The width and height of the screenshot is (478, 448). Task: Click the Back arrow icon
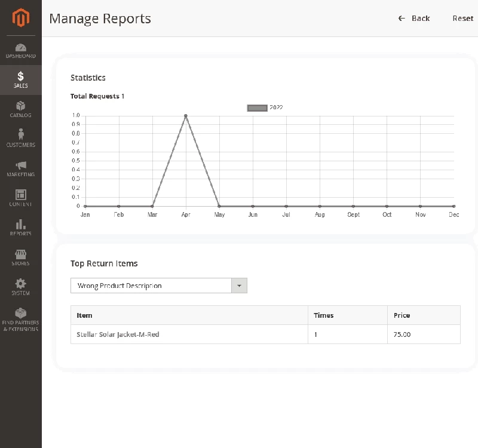click(x=402, y=19)
